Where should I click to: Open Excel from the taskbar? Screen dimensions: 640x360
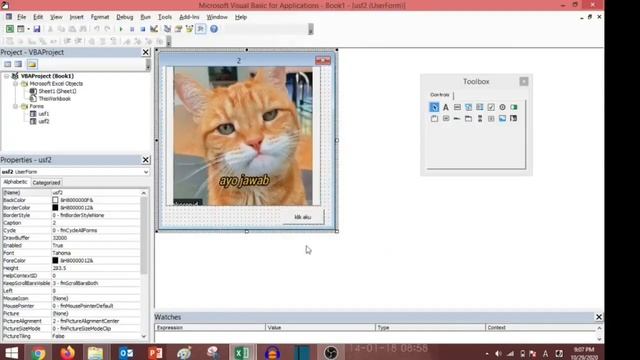pyautogui.click(x=242, y=352)
